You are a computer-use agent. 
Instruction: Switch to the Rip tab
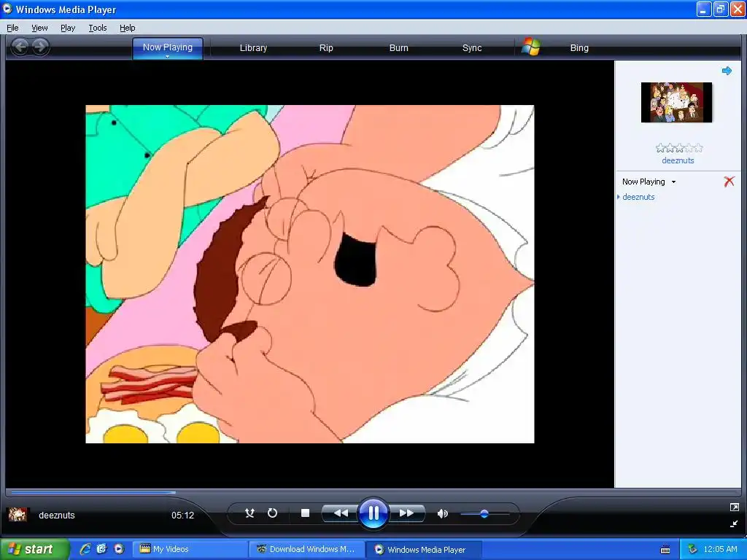coord(326,47)
